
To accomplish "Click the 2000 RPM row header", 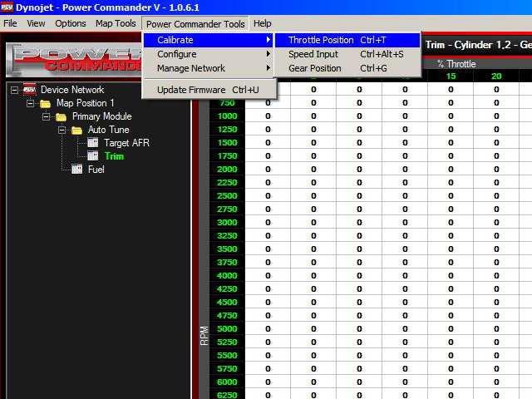I will click(227, 169).
